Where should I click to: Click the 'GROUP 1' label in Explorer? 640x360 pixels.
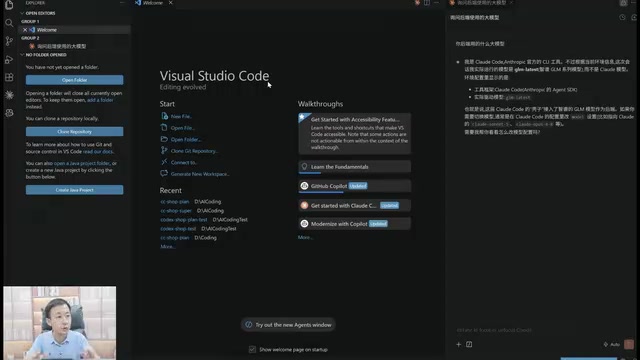[30, 21]
